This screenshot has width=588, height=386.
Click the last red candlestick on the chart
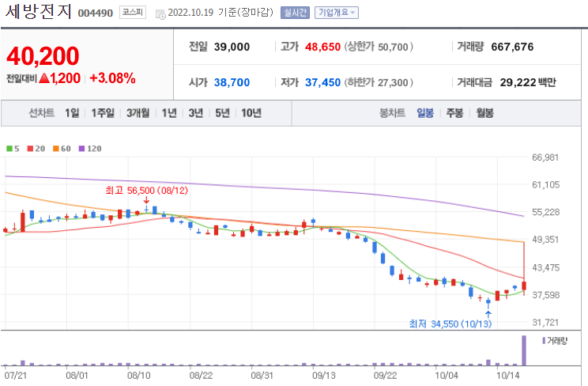point(524,286)
